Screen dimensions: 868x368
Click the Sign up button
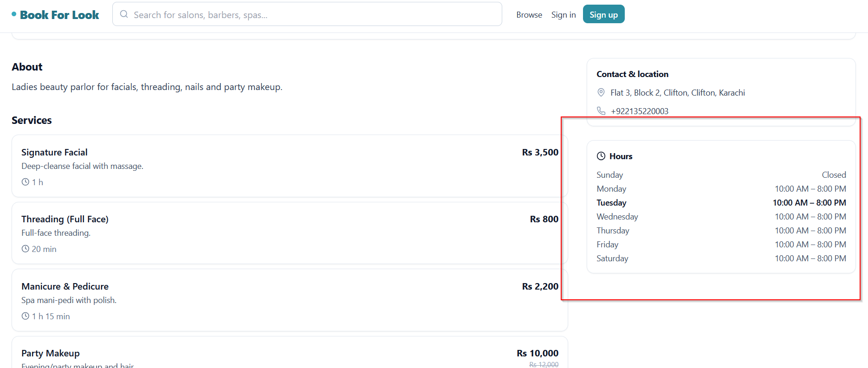tap(603, 14)
